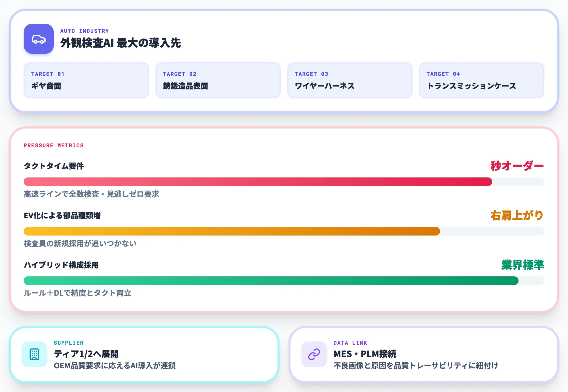Click the building icon in Supplier card
The width and height of the screenshot is (568, 392).
[x=34, y=354]
